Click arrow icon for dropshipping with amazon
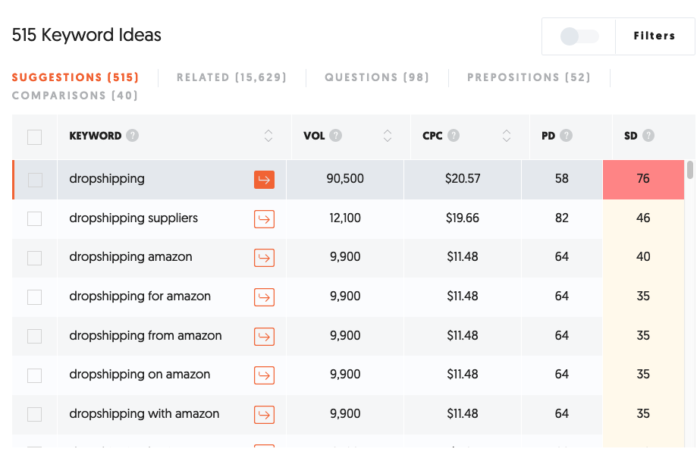This screenshot has width=700, height=455. tap(264, 414)
